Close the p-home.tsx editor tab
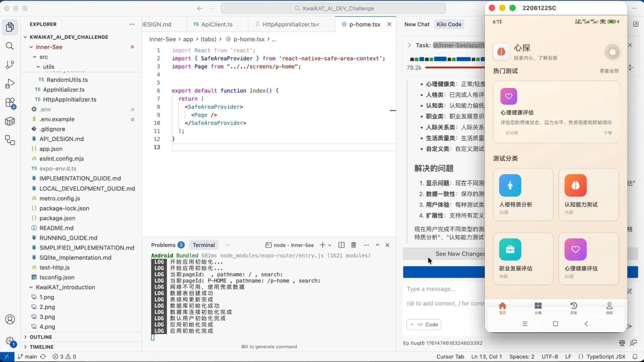 pos(389,24)
